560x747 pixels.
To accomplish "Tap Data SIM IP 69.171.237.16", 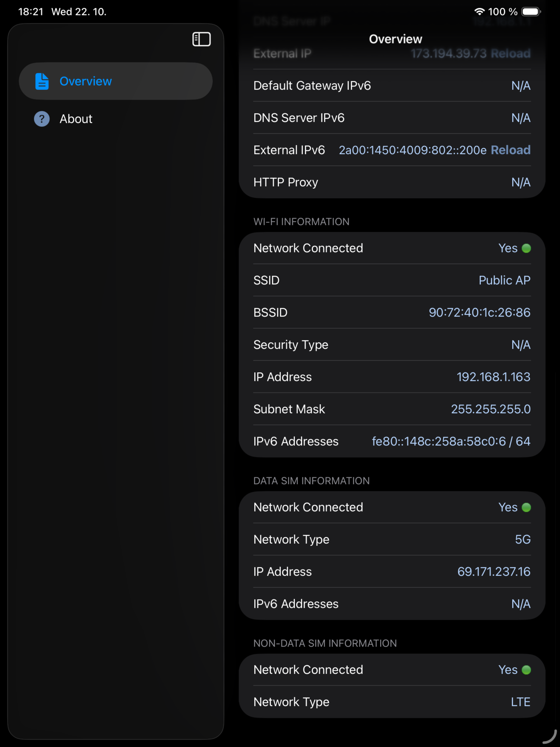I will click(x=494, y=572).
